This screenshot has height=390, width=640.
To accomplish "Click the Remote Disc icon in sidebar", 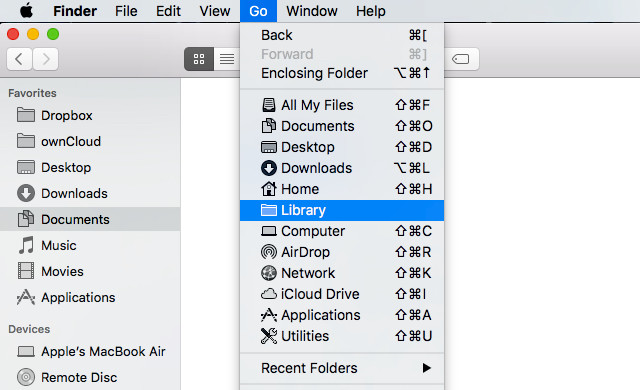I will [x=26, y=377].
